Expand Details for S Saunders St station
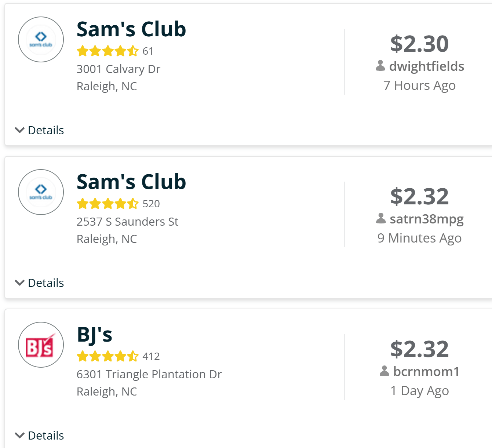 40,283
